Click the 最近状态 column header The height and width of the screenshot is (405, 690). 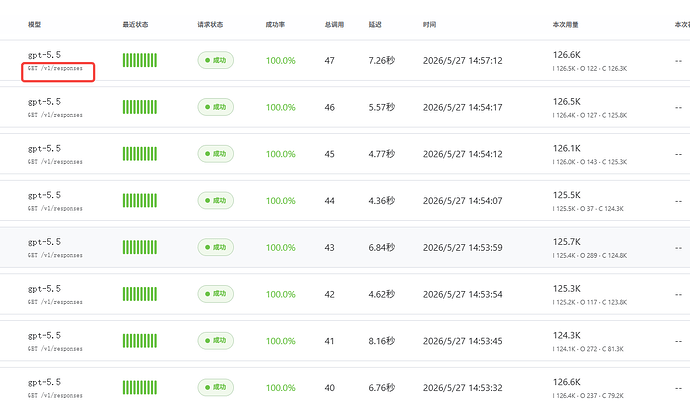[x=135, y=25]
